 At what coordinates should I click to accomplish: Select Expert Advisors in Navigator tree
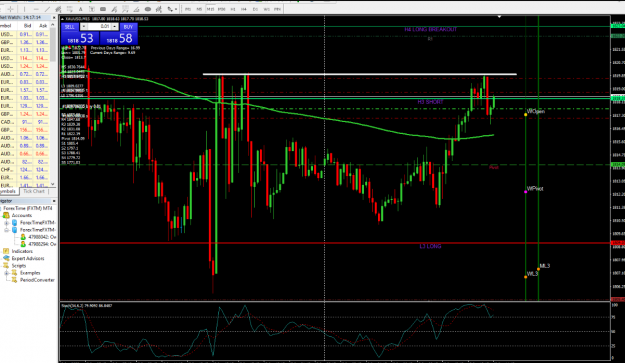point(28,259)
